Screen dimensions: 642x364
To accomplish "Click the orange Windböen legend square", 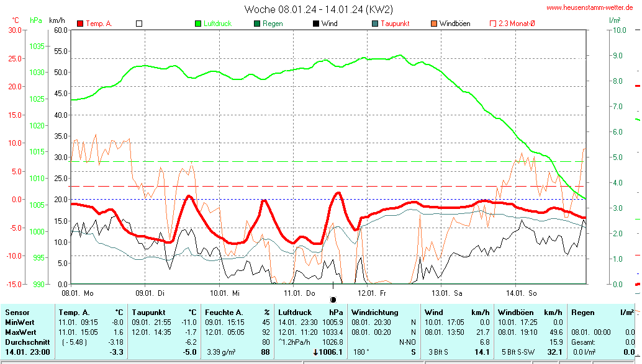I will coord(434,24).
